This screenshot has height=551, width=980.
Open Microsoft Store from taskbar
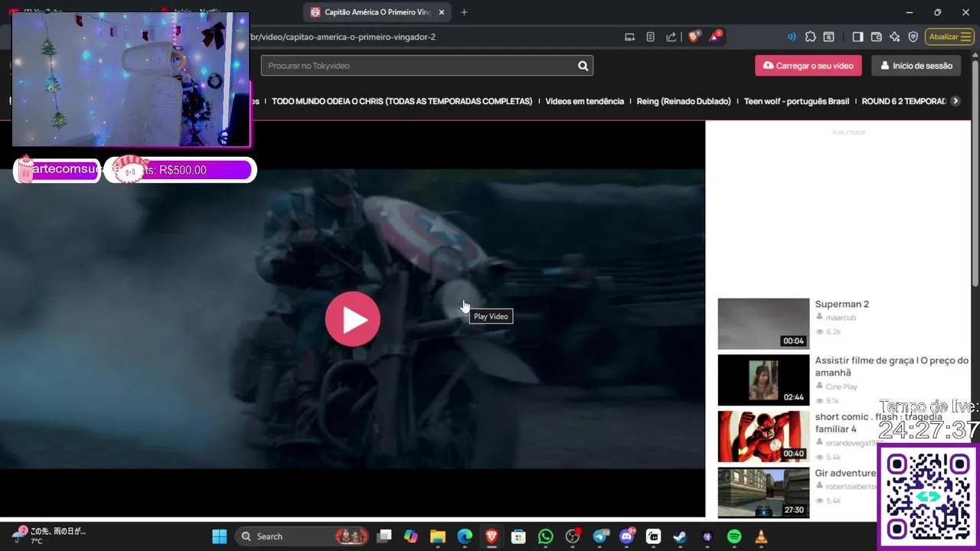pos(518,536)
